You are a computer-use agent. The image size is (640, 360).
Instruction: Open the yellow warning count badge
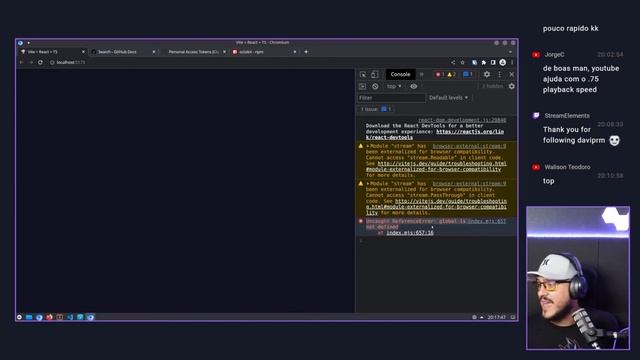tap(451, 74)
